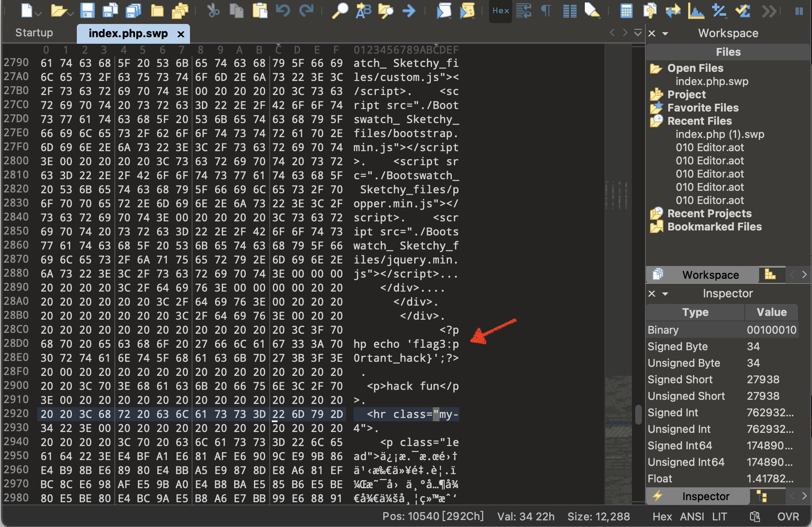Click the Save file icon
This screenshot has width=812, height=527.
87,11
